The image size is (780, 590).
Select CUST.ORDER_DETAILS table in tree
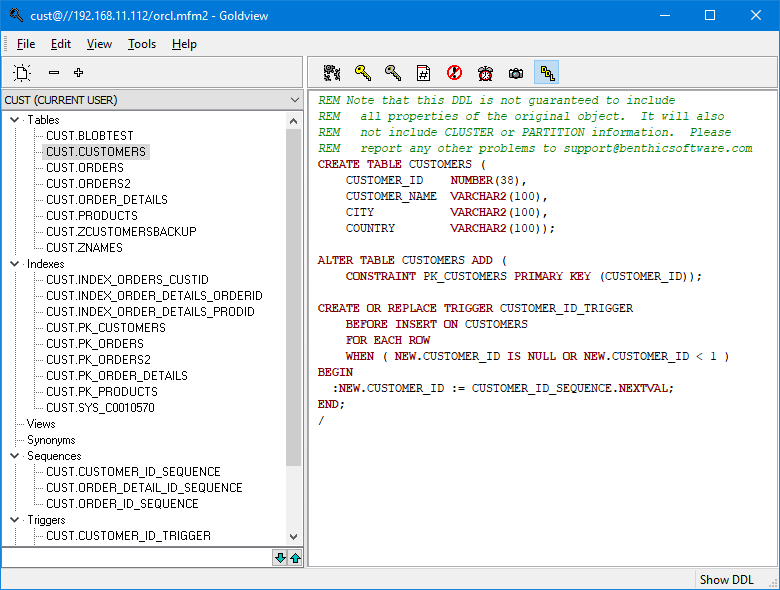[x=106, y=199]
